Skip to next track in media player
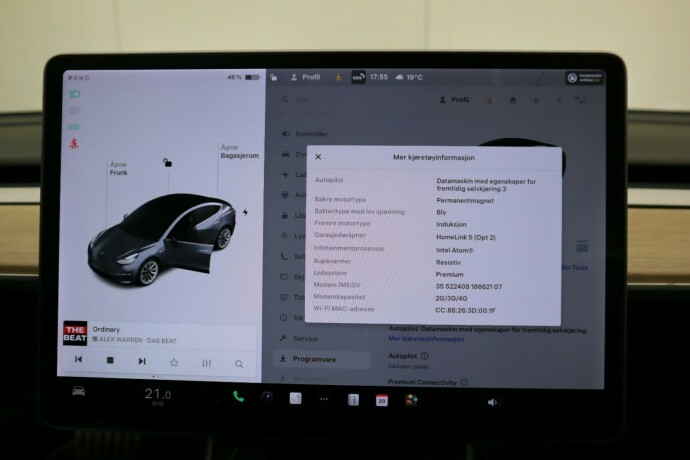This screenshot has height=460, width=690. tap(142, 360)
